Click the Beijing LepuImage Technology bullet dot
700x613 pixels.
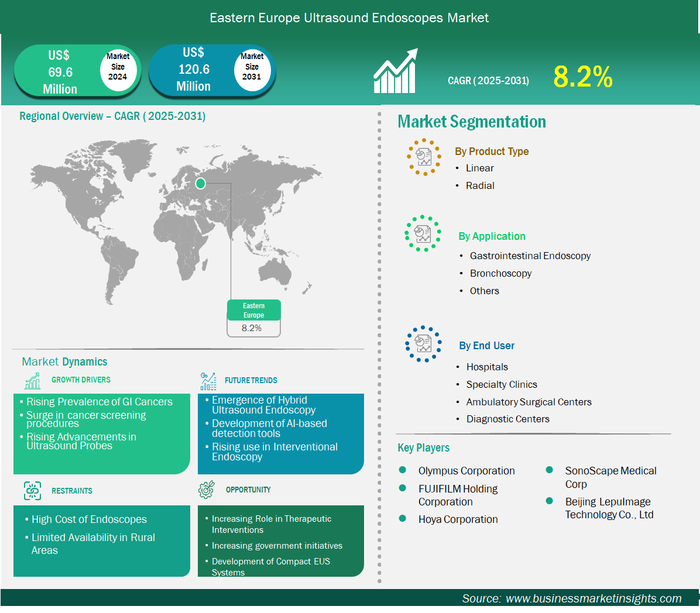tap(550, 501)
